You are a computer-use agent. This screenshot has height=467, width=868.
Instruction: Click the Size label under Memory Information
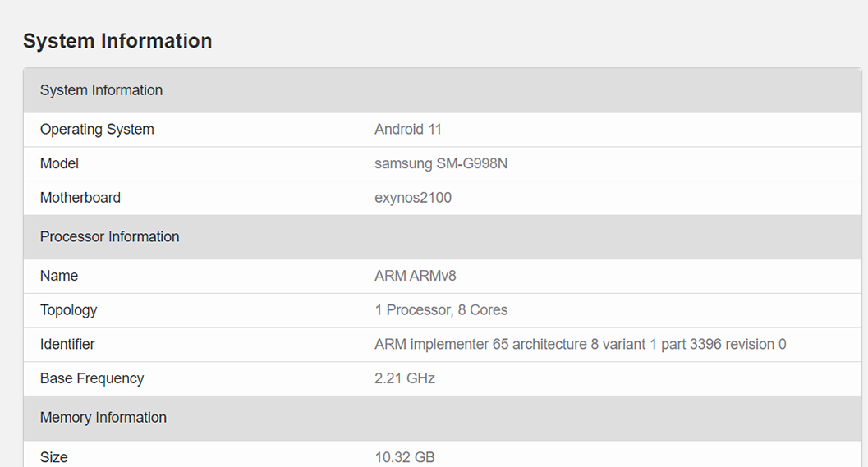coord(54,457)
